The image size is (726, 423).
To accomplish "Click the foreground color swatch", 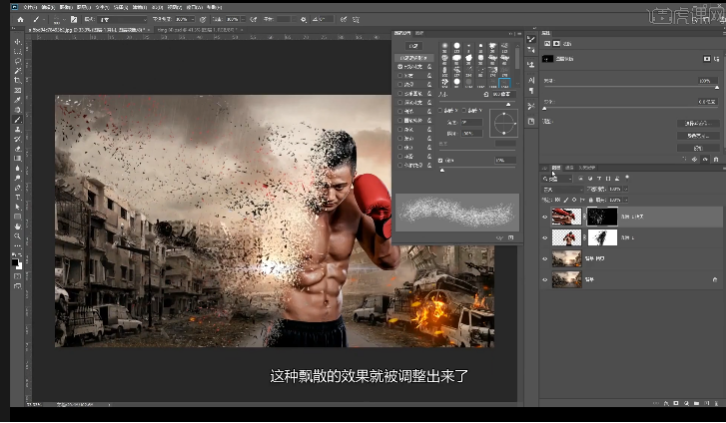I will tap(16, 259).
